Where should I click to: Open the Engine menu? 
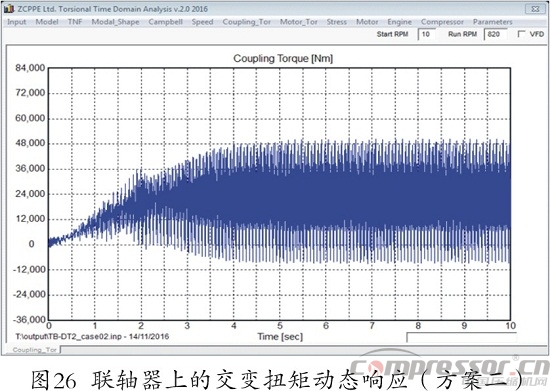pos(400,22)
